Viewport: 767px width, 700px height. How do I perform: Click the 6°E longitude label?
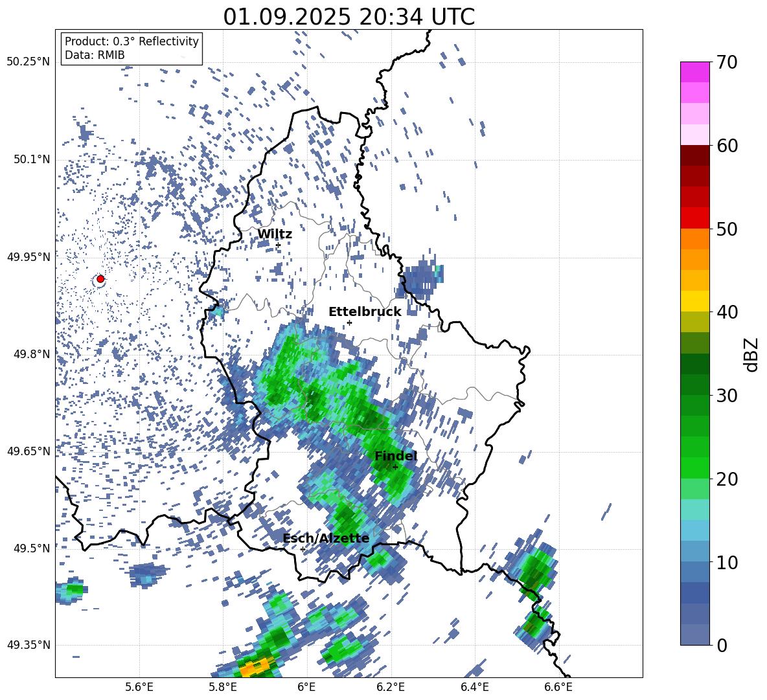(306, 687)
